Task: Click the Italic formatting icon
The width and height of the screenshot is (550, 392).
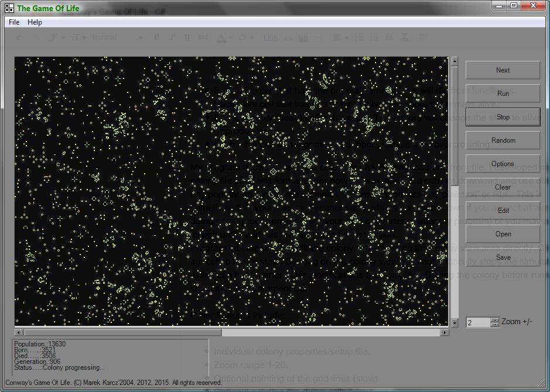Action: pyautogui.click(x=171, y=37)
